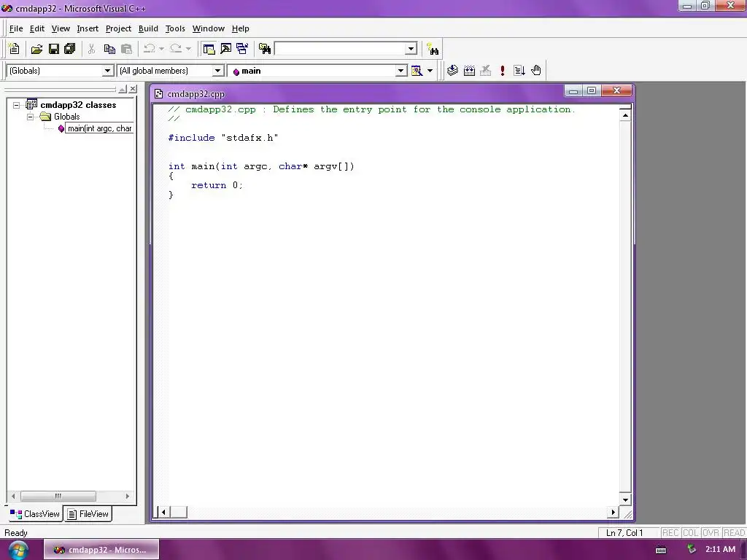Collapse the cmdapp32 classes tree node
747x560 pixels.
[17, 105]
